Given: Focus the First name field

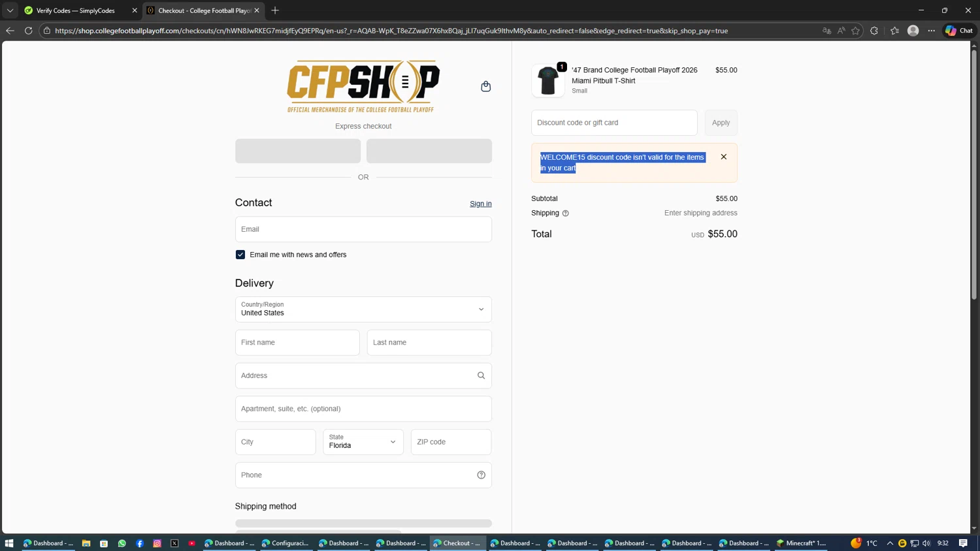Looking at the screenshot, I should [297, 343].
